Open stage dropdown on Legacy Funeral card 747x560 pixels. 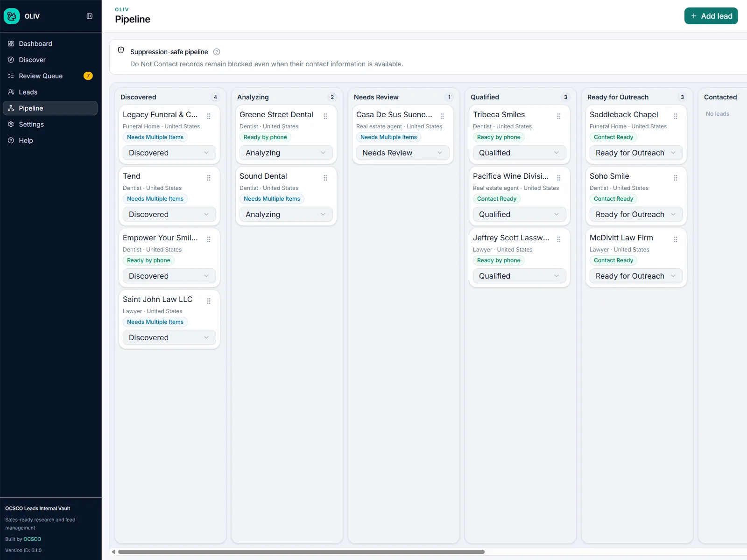click(169, 153)
